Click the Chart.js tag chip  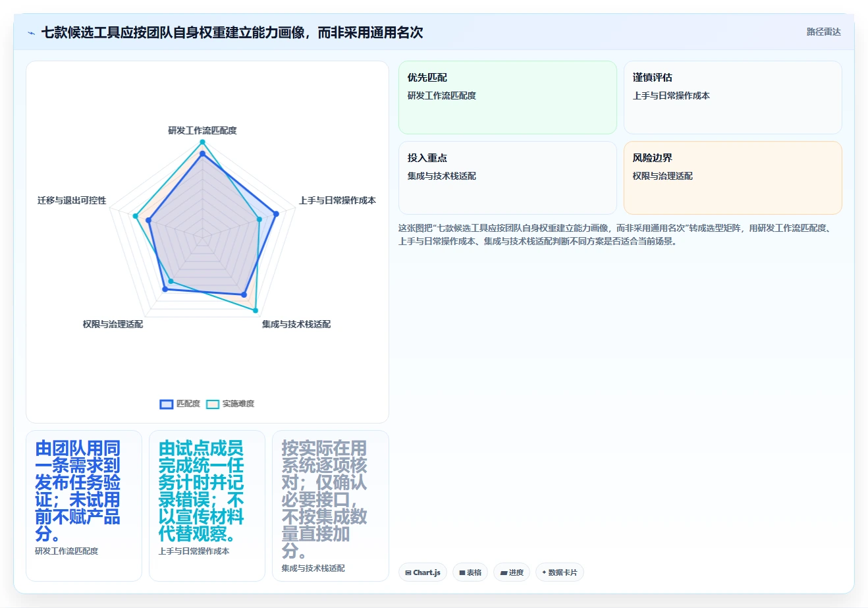(x=423, y=572)
